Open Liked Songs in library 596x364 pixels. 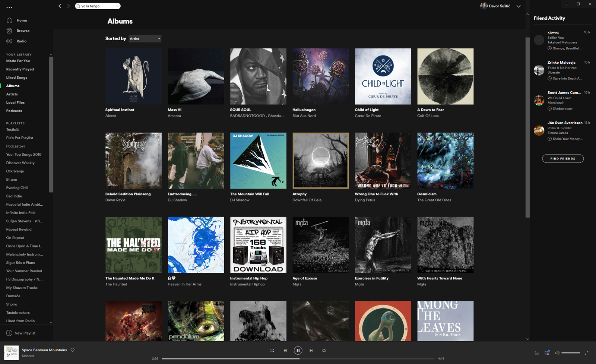(16, 77)
